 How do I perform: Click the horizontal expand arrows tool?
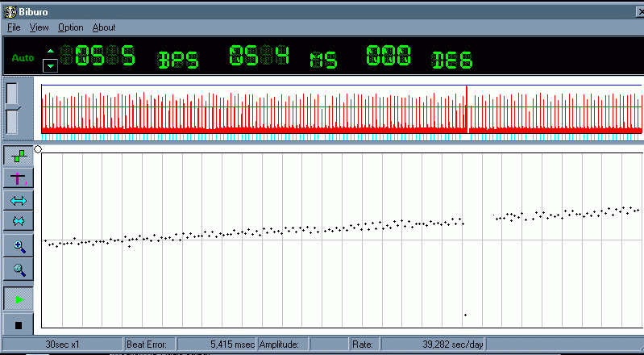pos(19,200)
